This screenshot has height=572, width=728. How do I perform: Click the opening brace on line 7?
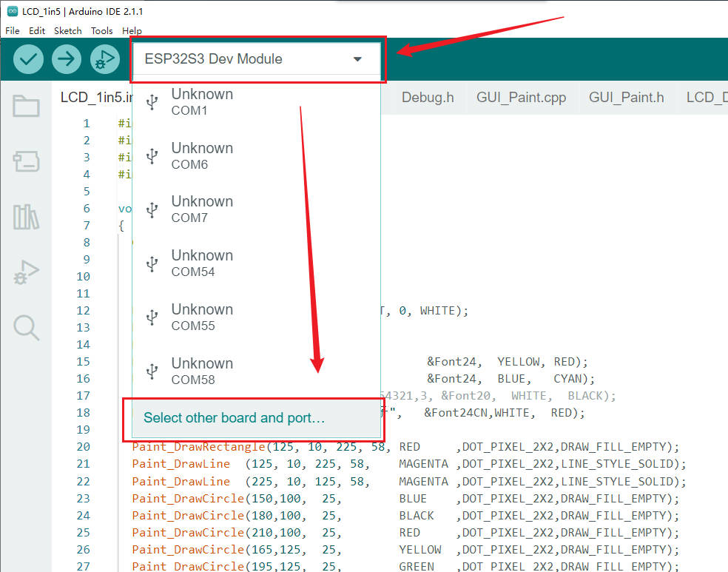coord(121,226)
